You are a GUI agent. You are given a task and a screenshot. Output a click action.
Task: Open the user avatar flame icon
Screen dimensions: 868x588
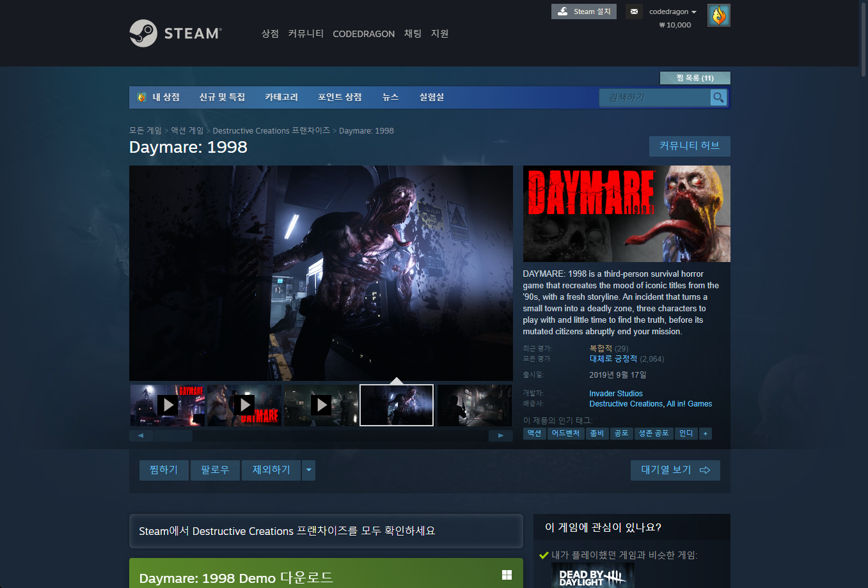719,15
